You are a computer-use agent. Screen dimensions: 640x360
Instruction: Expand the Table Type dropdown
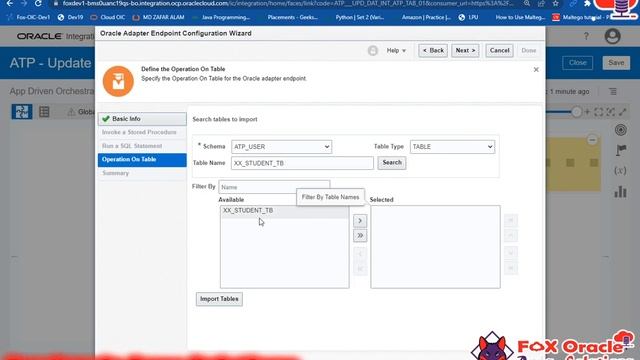tap(452, 147)
